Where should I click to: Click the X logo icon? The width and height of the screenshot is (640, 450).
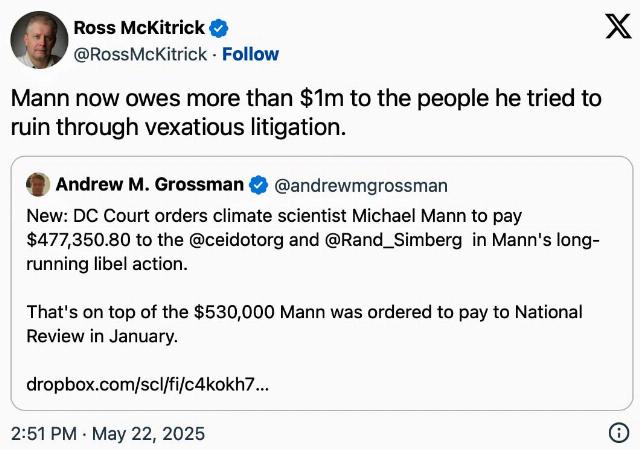click(618, 26)
